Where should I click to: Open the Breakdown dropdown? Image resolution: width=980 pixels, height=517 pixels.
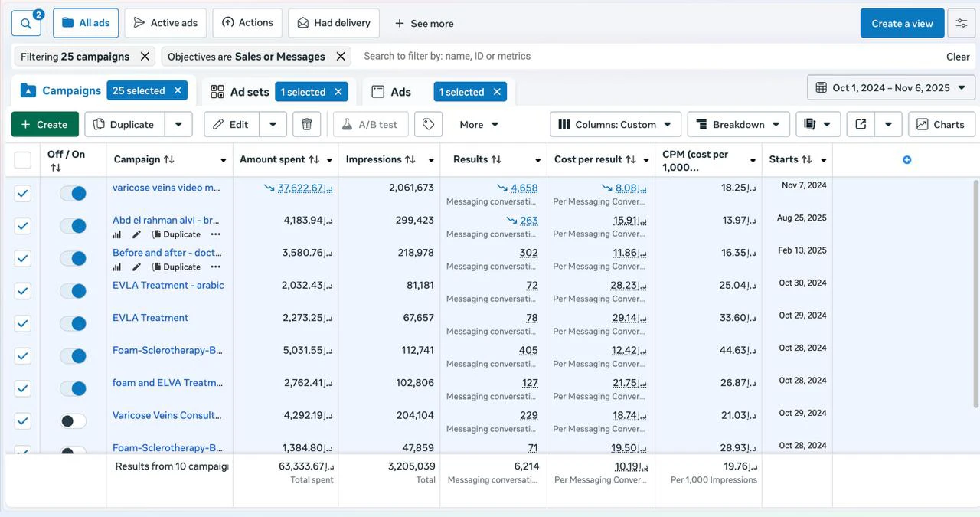tap(738, 124)
